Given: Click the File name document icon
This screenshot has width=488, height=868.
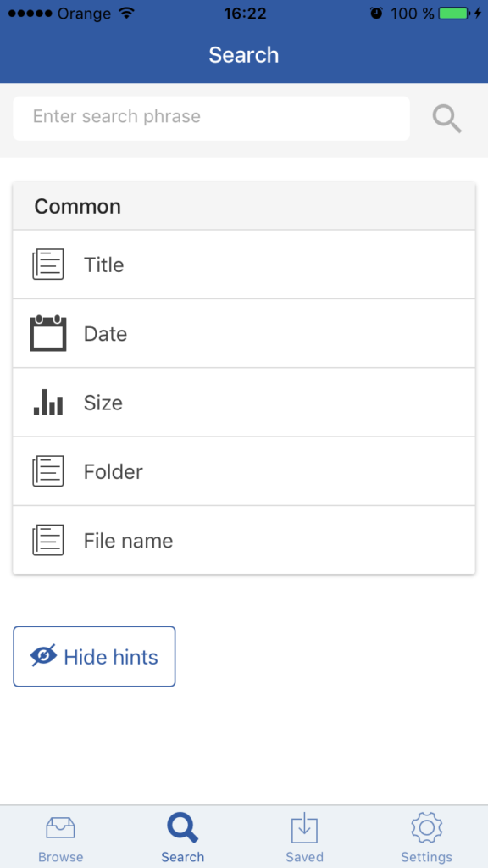Looking at the screenshot, I should [48, 540].
